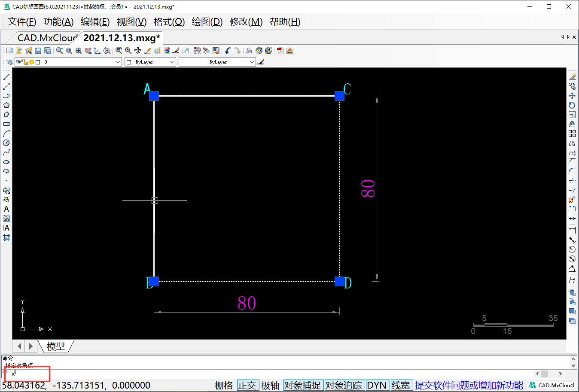Click the Zoom extents toolbar icon
The image size is (579, 392).
[x=79, y=51]
